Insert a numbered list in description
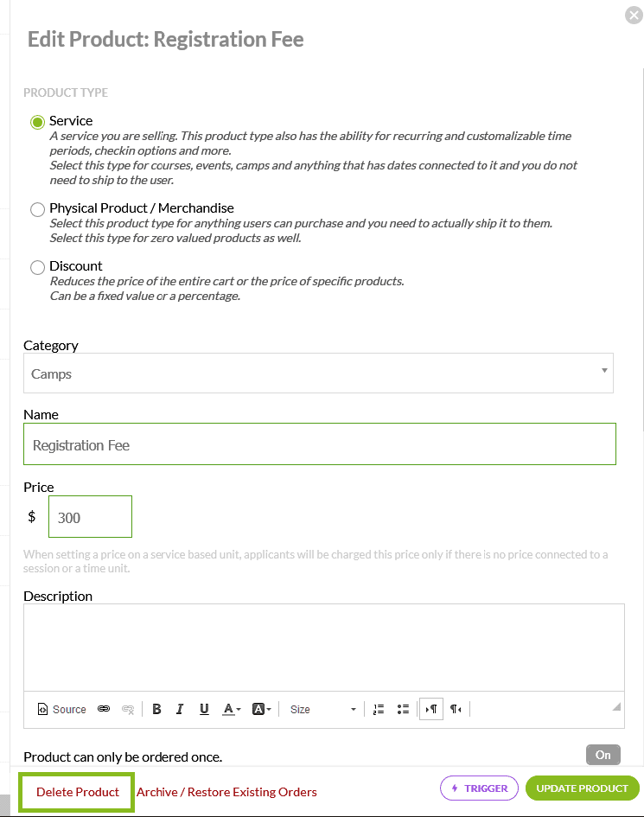The height and width of the screenshot is (817, 644). coord(378,710)
